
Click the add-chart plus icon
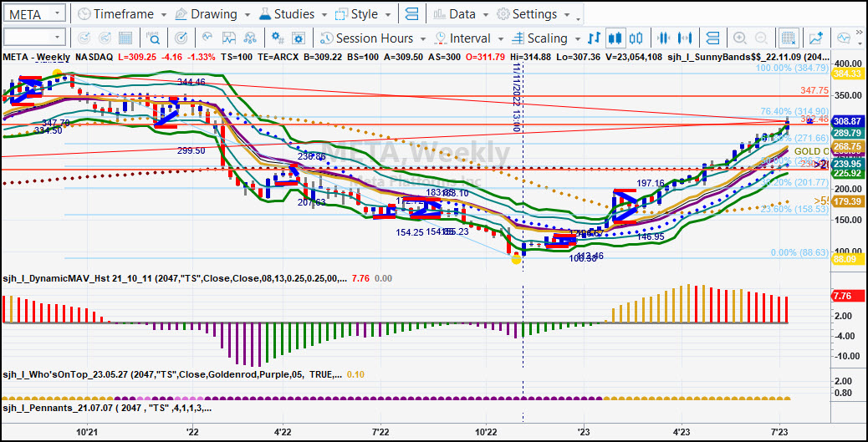click(x=815, y=38)
